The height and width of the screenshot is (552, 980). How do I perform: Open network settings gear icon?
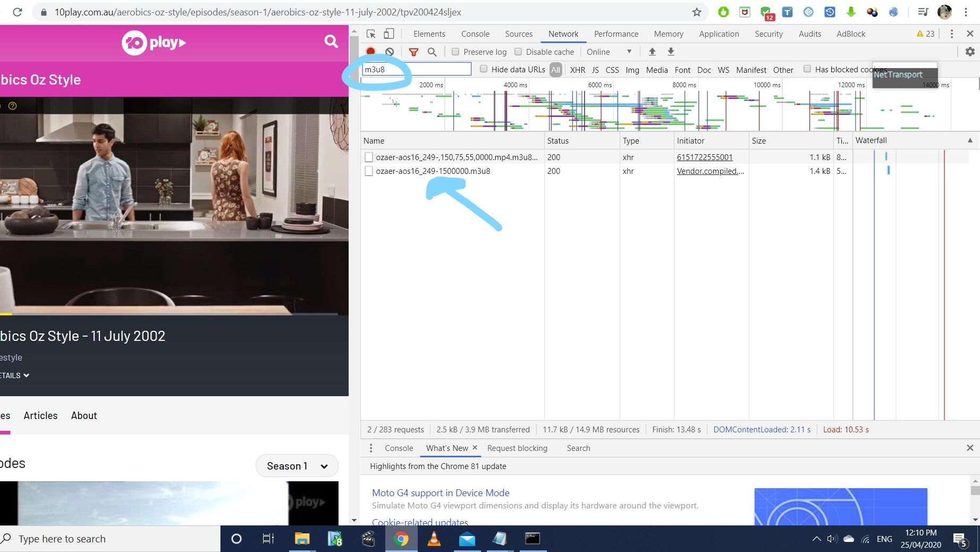[x=970, y=52]
